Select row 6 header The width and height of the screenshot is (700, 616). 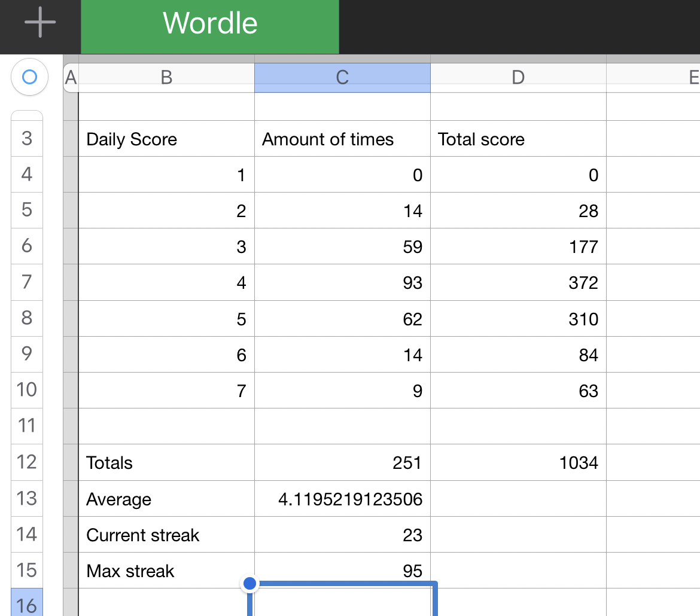27,246
